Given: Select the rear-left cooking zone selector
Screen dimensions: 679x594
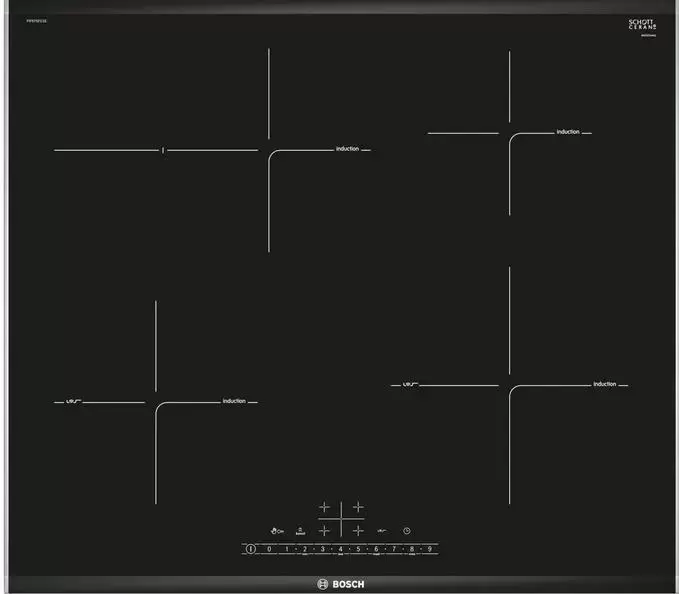Looking at the screenshot, I should [324, 508].
